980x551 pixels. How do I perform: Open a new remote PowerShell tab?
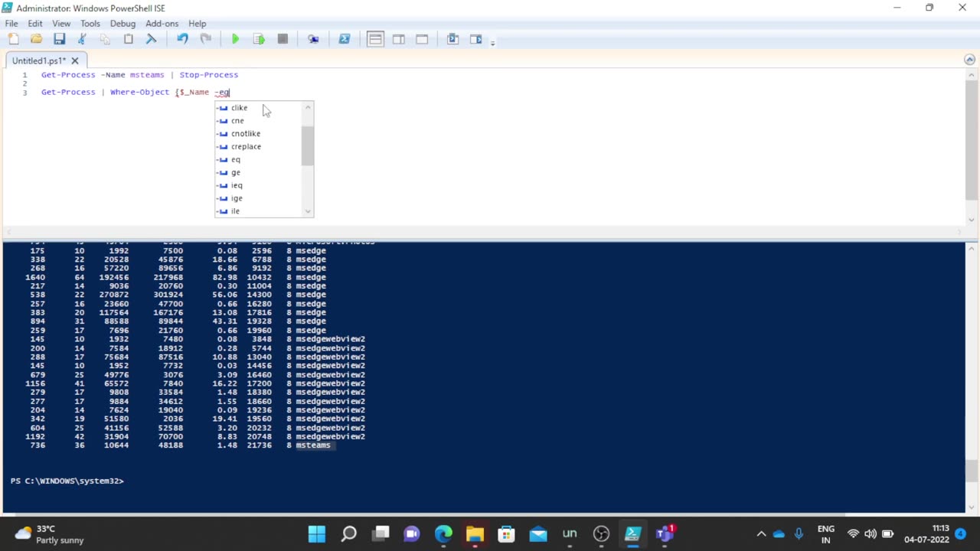[313, 39]
